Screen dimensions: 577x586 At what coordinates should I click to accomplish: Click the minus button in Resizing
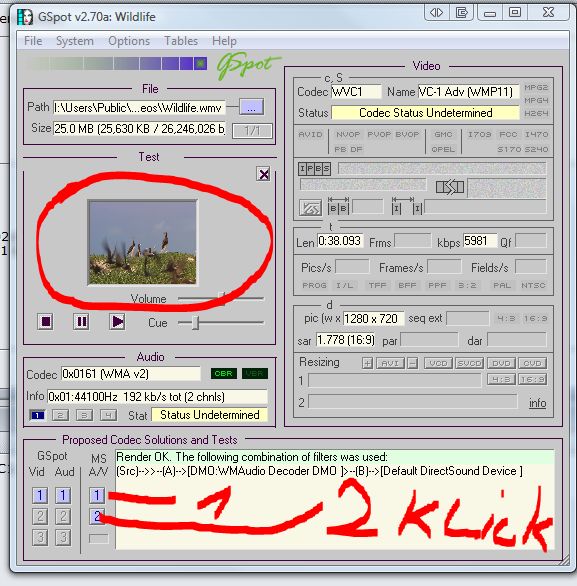[413, 363]
